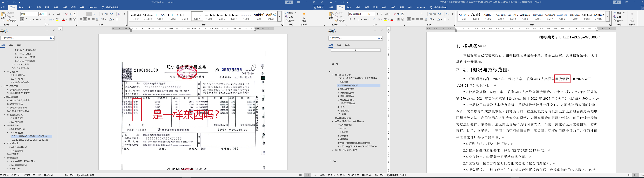Open the font size dropdown showing 小三
644x178 pixels.
374,14
